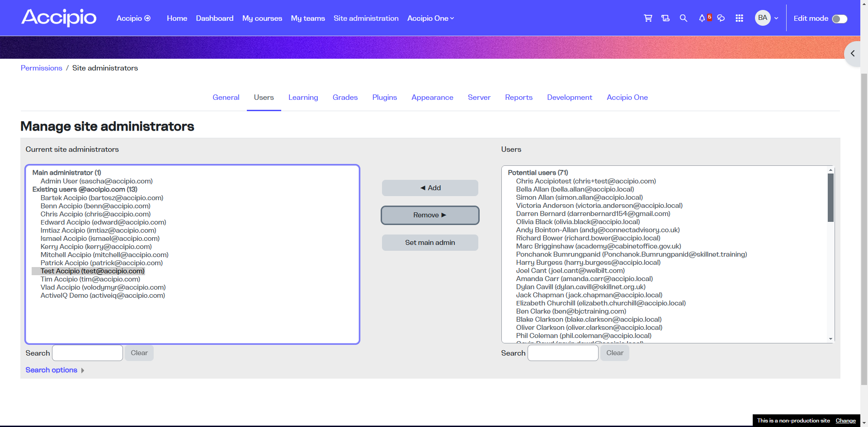Switch to the General tab
The image size is (868, 427).
tap(226, 98)
